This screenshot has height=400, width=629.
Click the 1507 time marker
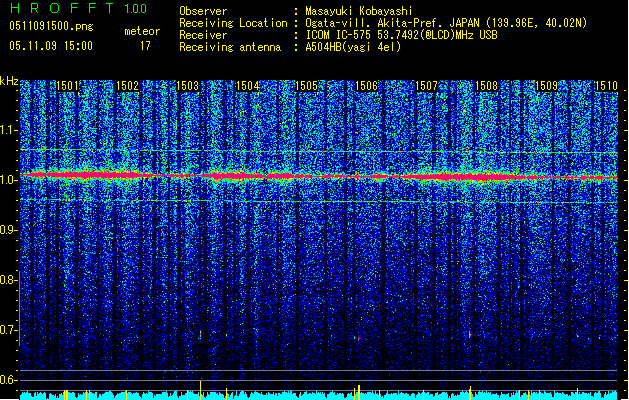[426, 86]
